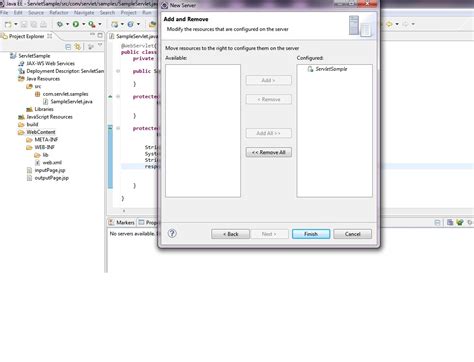Image resolution: width=474 pixels, height=362 pixels.
Task: Toggle Link with Editor in Project Explorer
Action: [x=78, y=47]
